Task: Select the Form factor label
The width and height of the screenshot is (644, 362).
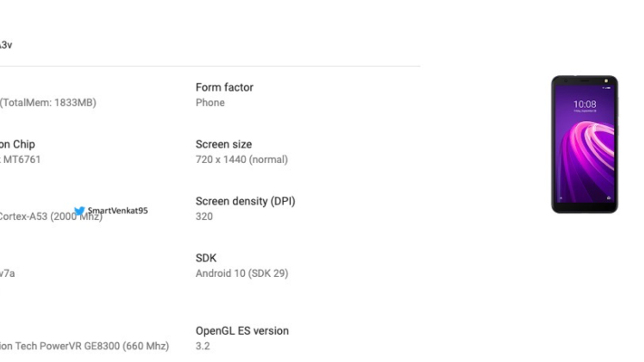Action: point(224,87)
